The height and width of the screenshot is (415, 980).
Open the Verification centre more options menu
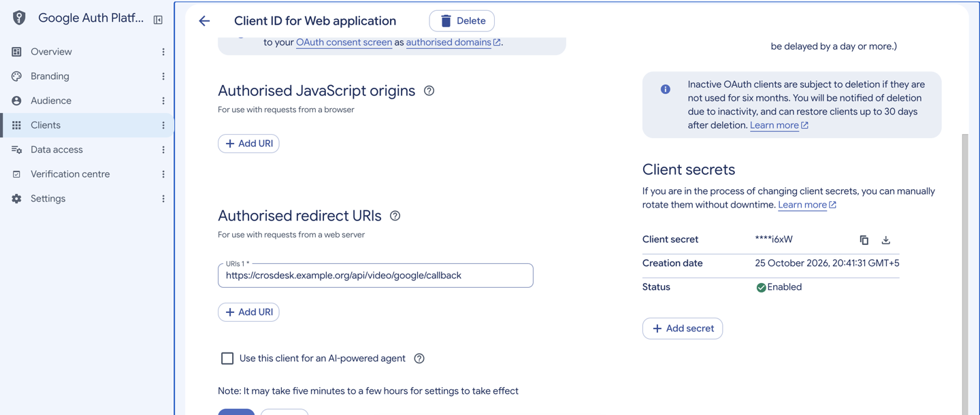[163, 174]
